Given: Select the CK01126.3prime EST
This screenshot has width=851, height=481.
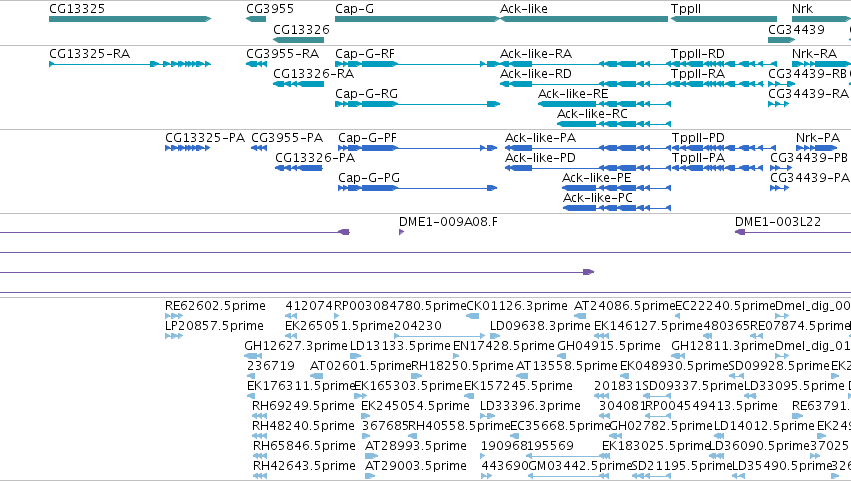Looking at the screenshot, I should pos(473,316).
